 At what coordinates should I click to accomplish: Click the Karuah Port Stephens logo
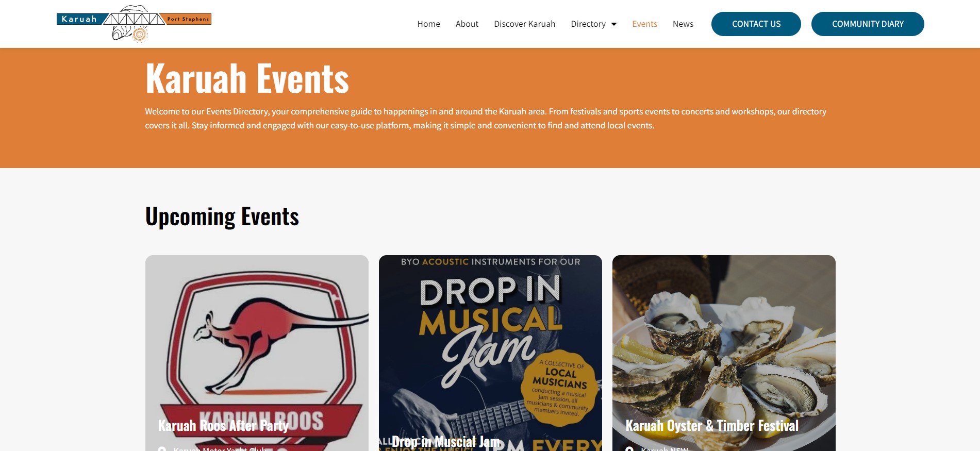click(134, 24)
